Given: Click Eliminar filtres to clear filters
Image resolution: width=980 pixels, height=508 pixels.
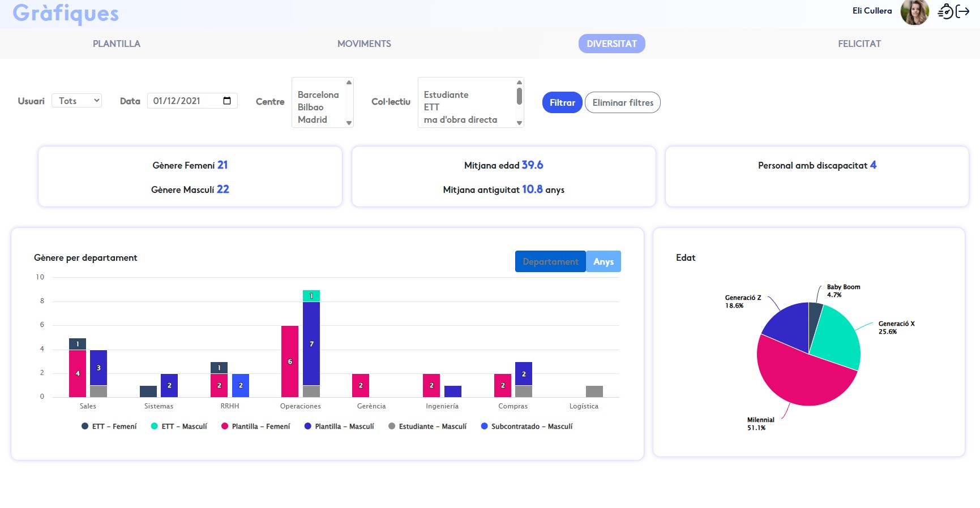Looking at the screenshot, I should pyautogui.click(x=622, y=102).
